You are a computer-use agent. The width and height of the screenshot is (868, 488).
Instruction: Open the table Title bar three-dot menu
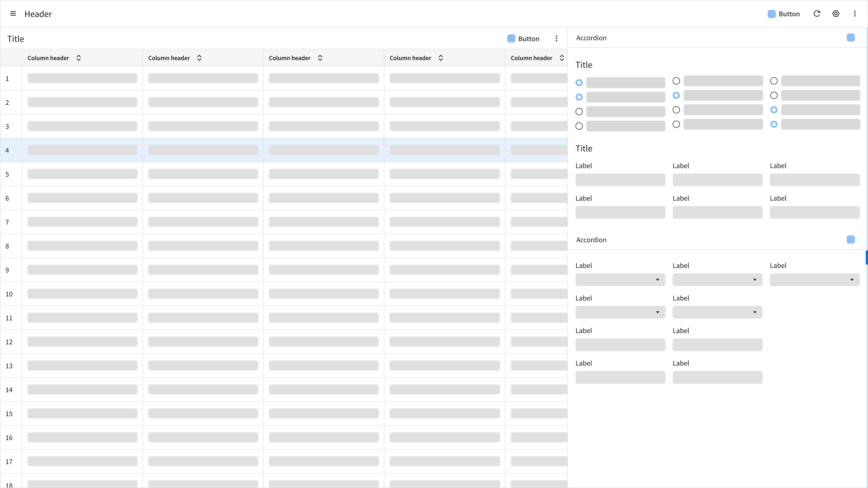point(556,39)
